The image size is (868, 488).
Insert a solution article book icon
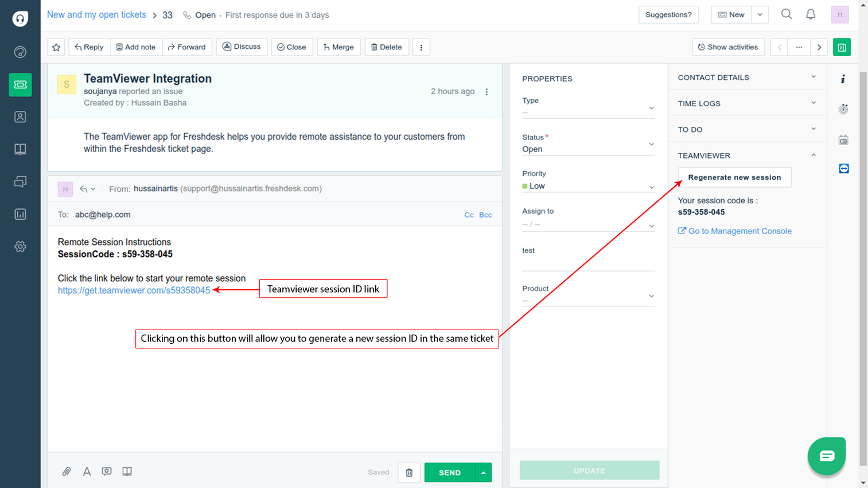tap(127, 471)
